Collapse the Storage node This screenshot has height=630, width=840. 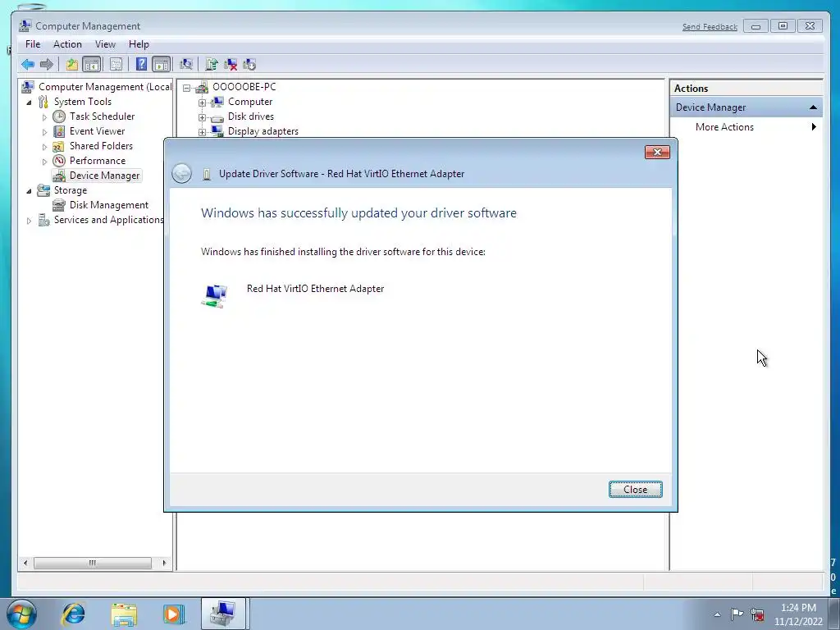[x=29, y=190]
